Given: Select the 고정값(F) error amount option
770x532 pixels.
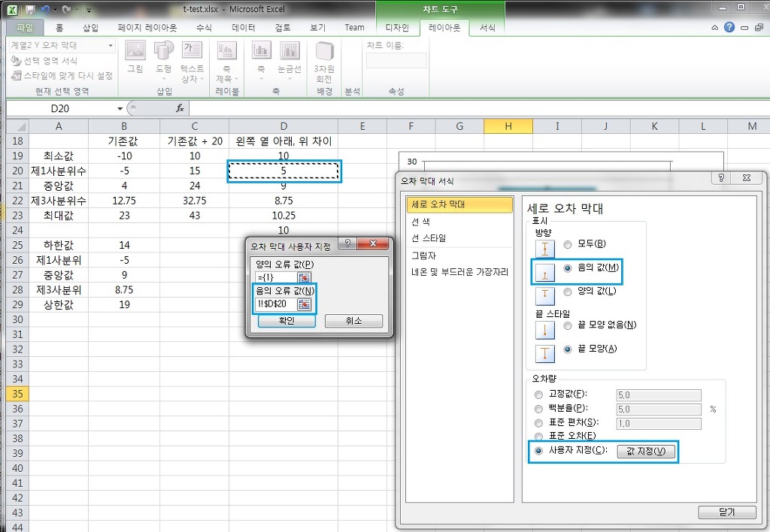Looking at the screenshot, I should pyautogui.click(x=538, y=394).
